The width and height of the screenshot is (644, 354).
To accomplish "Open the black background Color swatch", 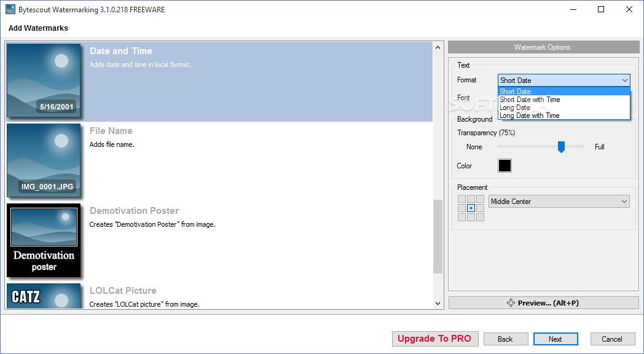I will 505,165.
